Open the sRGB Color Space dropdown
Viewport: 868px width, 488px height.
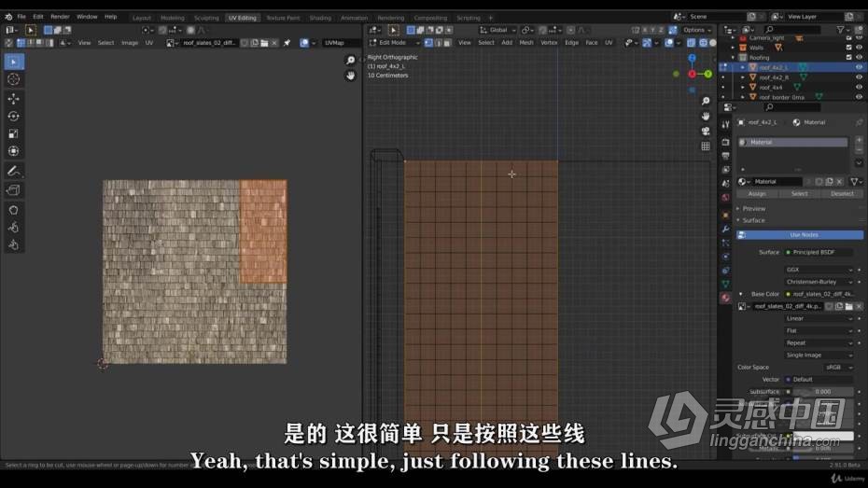coord(839,368)
